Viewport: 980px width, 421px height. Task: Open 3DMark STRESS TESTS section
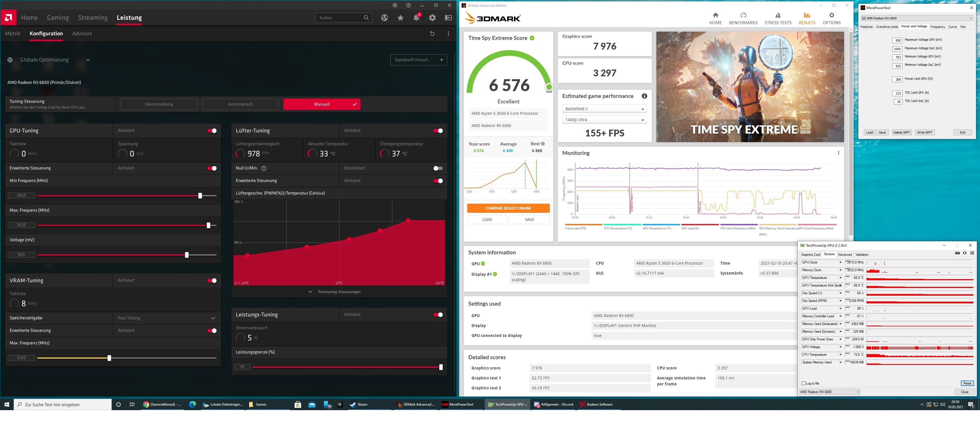778,18
